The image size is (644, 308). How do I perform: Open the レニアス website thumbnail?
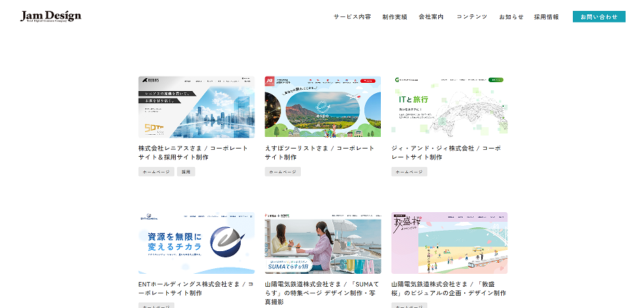[x=196, y=107]
